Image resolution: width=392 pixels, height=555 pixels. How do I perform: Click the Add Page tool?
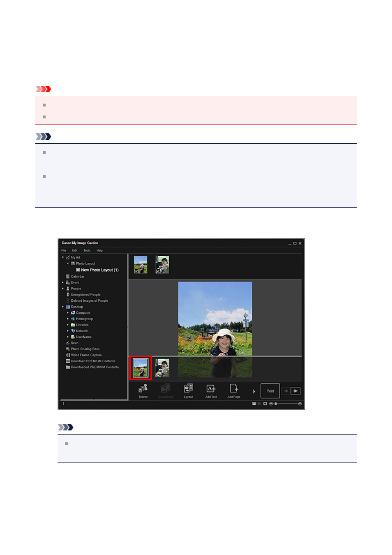click(x=234, y=391)
